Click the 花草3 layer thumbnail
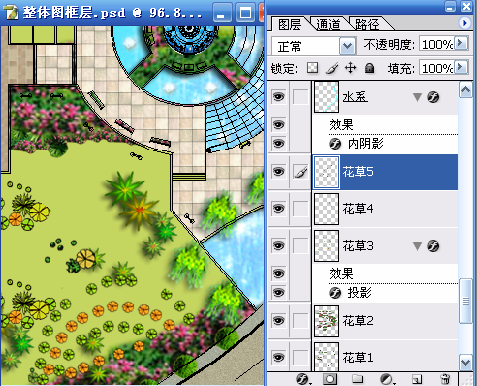477x386 pixels. 326,246
